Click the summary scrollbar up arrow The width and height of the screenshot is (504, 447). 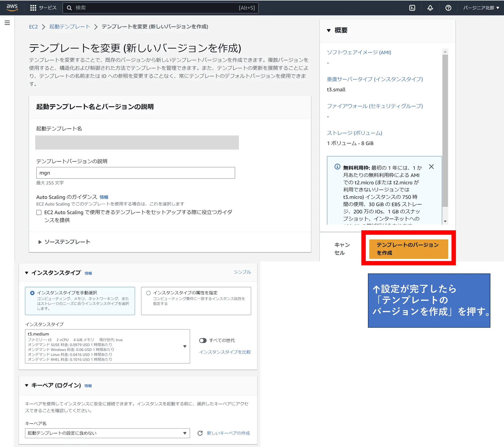445,51
